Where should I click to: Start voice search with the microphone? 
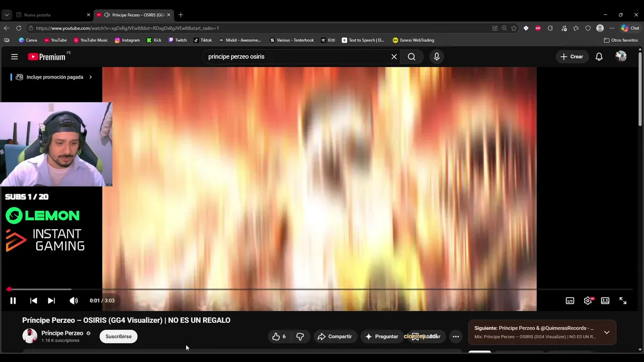click(x=437, y=57)
